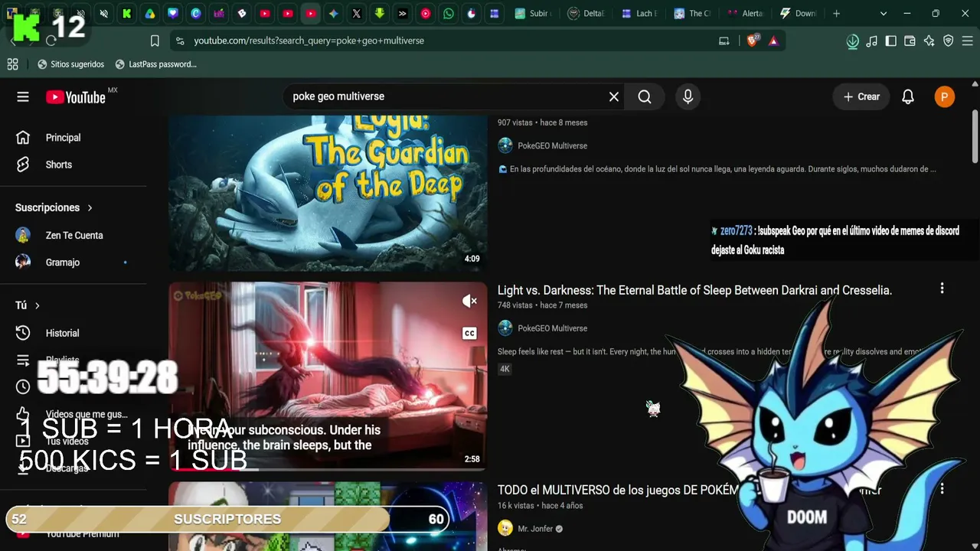Switch to the Google Drive tab
Viewport: 980px width, 551px height.
point(150,13)
